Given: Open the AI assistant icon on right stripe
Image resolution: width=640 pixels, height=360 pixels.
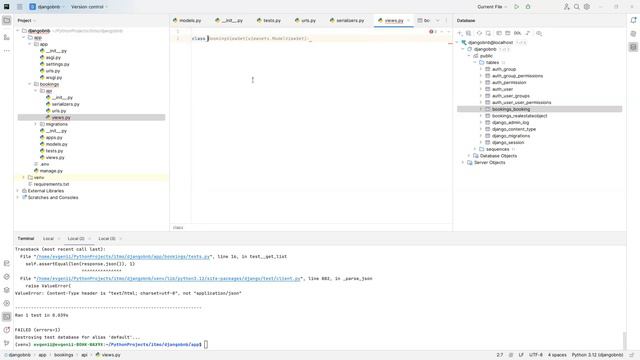Looking at the screenshot, I should coord(633,34).
